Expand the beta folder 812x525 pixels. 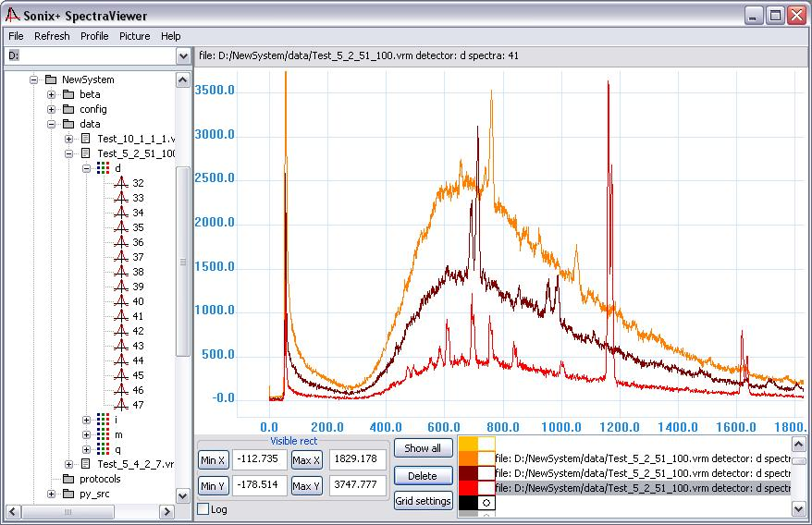(51, 94)
